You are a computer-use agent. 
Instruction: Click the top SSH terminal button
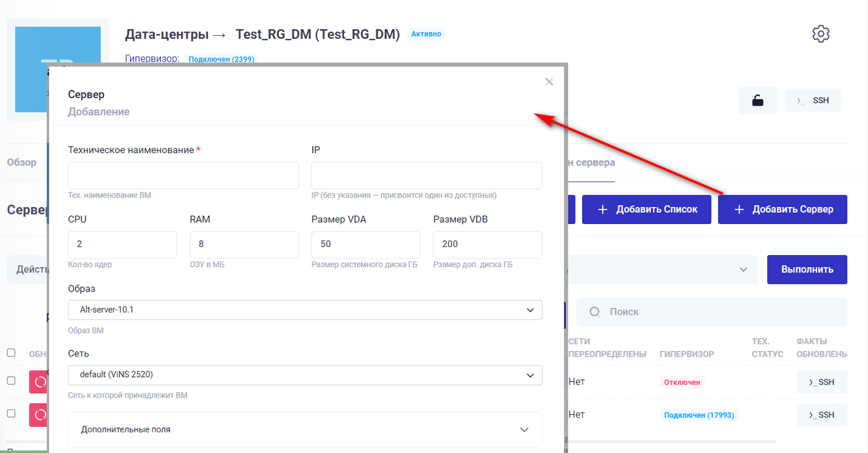tap(813, 100)
